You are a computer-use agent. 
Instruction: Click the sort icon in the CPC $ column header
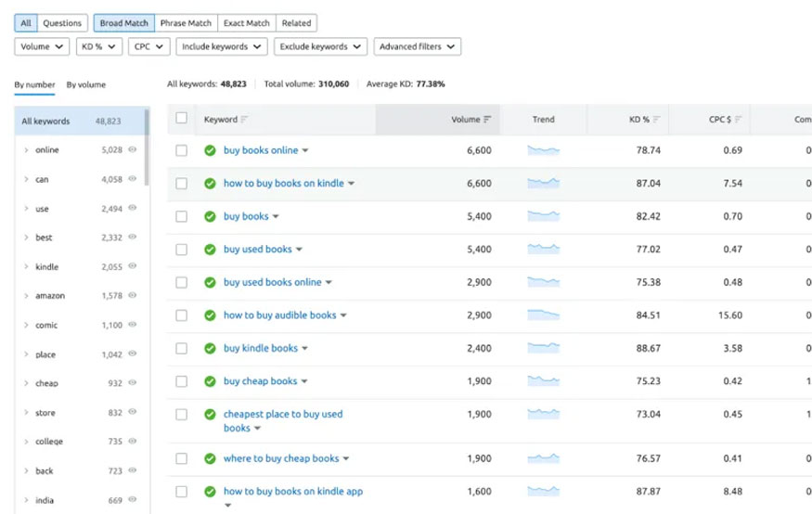tap(739, 120)
